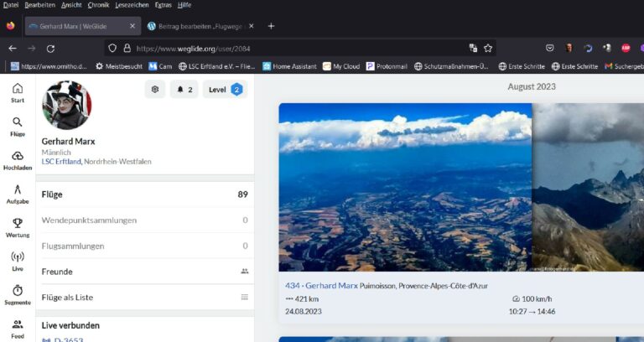The height and width of the screenshot is (342, 644).
Task: Open the Lesezeichen menu
Action: (x=132, y=5)
